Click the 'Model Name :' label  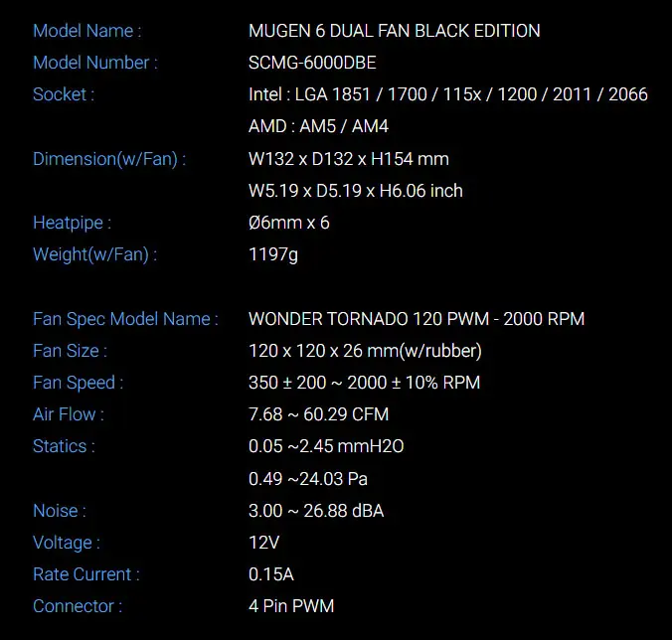tap(87, 31)
